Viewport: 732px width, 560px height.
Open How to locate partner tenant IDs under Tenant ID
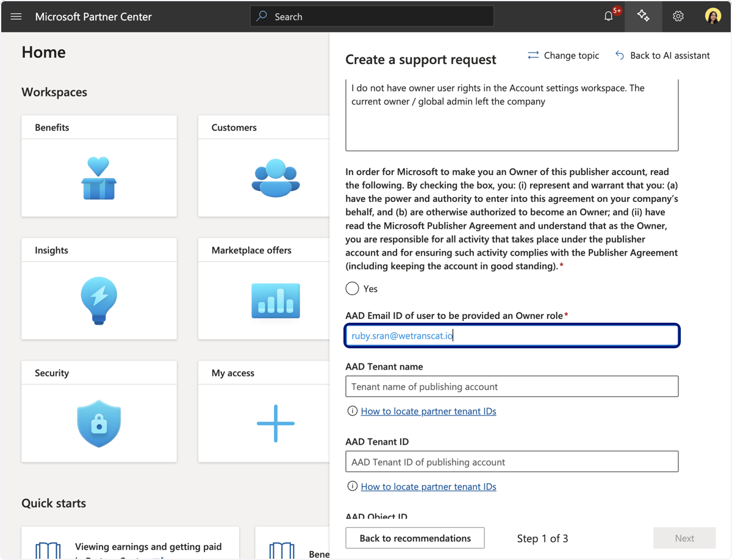point(428,486)
